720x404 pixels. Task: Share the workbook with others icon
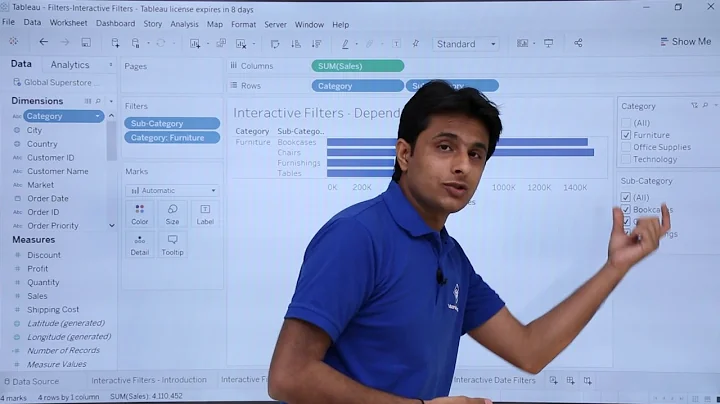click(578, 43)
